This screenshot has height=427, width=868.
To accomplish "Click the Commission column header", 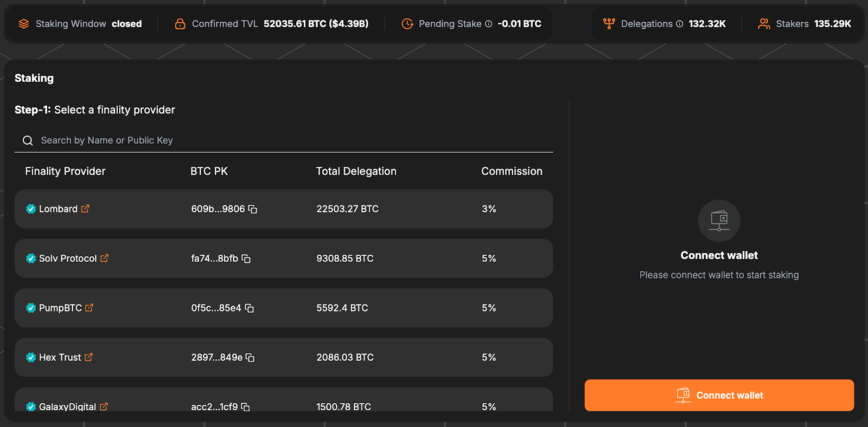I will coord(512,171).
